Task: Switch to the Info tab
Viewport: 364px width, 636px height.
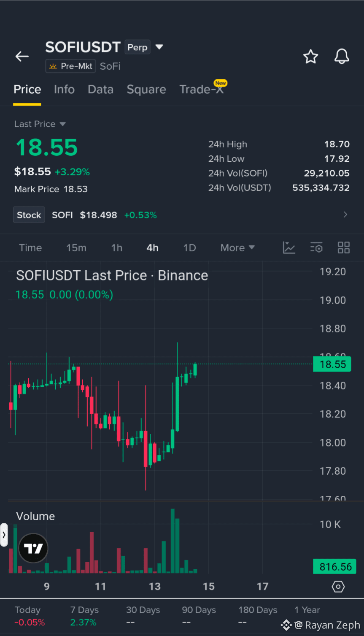Action: (x=64, y=90)
